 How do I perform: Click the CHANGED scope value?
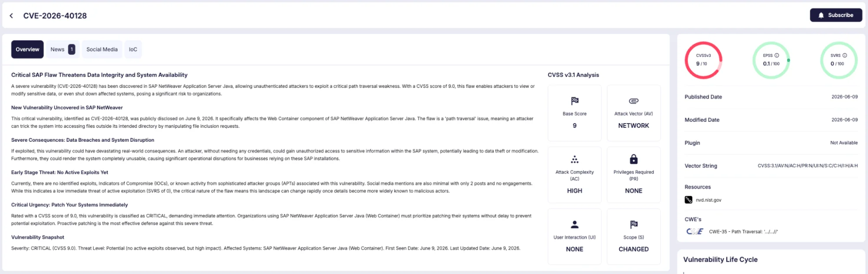pos(634,249)
